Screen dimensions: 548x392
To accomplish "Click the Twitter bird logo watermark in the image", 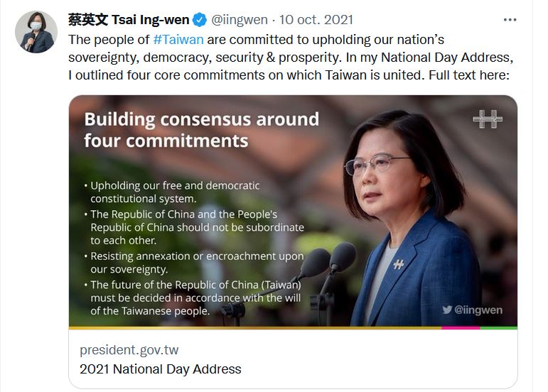I will [446, 310].
